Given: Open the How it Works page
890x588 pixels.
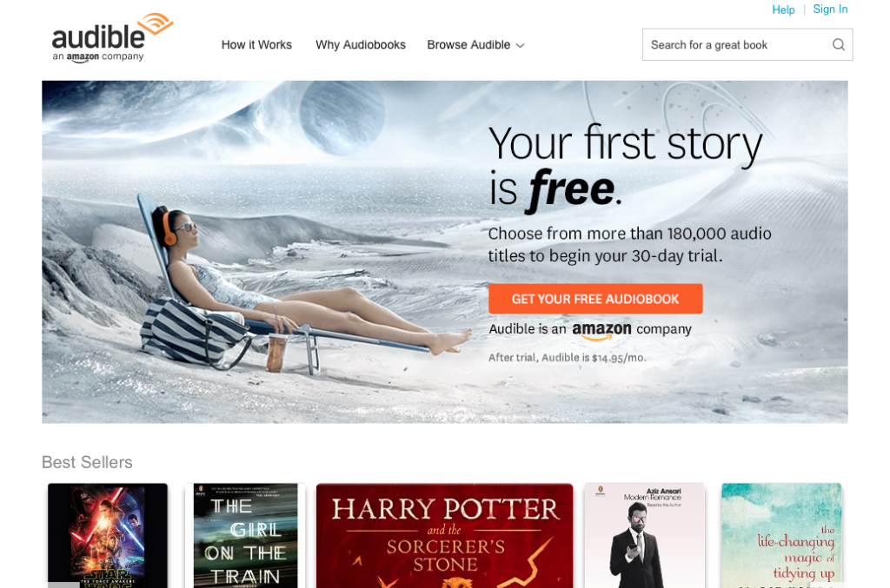Looking at the screenshot, I should pos(256,45).
